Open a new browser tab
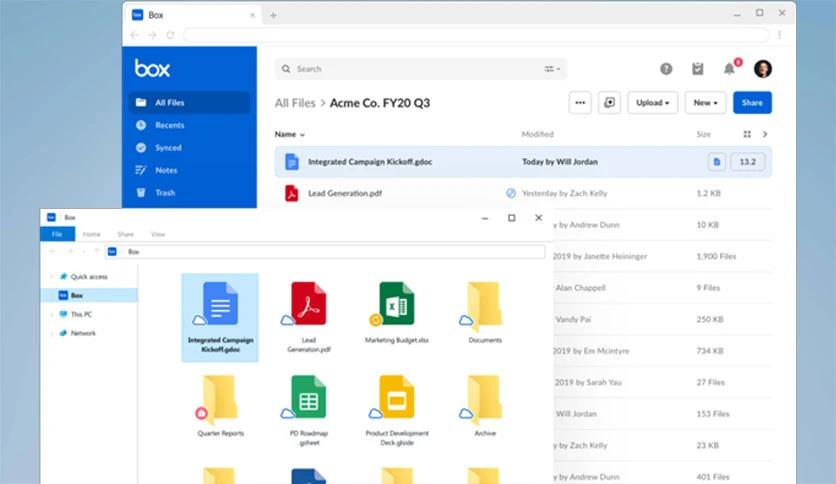Viewport: 836px width, 484px height. click(x=273, y=15)
